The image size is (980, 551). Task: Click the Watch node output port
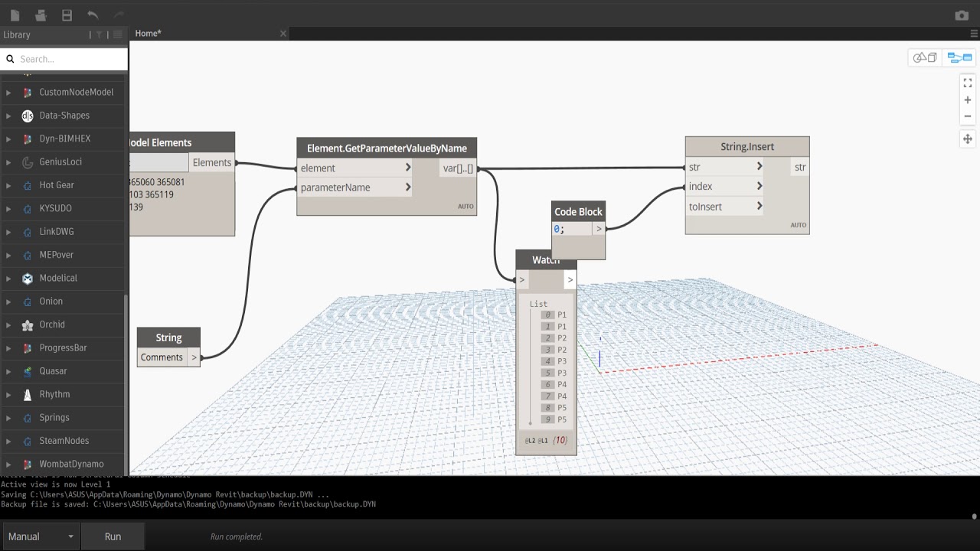click(570, 280)
